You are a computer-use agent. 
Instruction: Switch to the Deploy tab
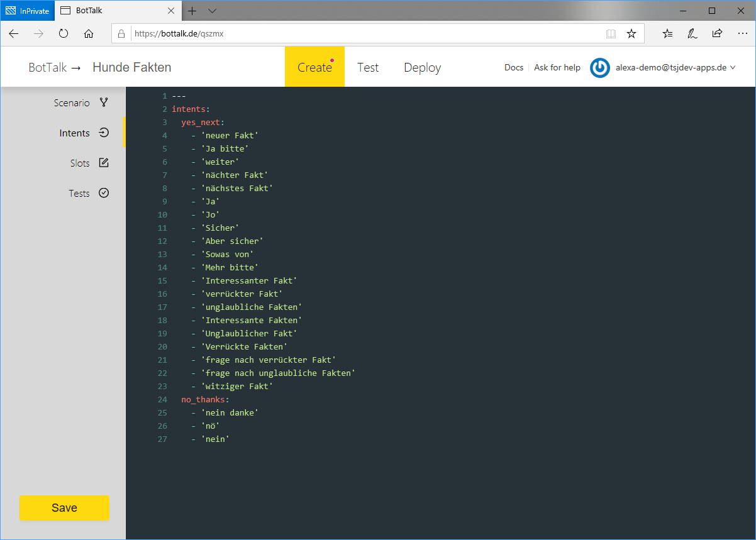point(422,68)
